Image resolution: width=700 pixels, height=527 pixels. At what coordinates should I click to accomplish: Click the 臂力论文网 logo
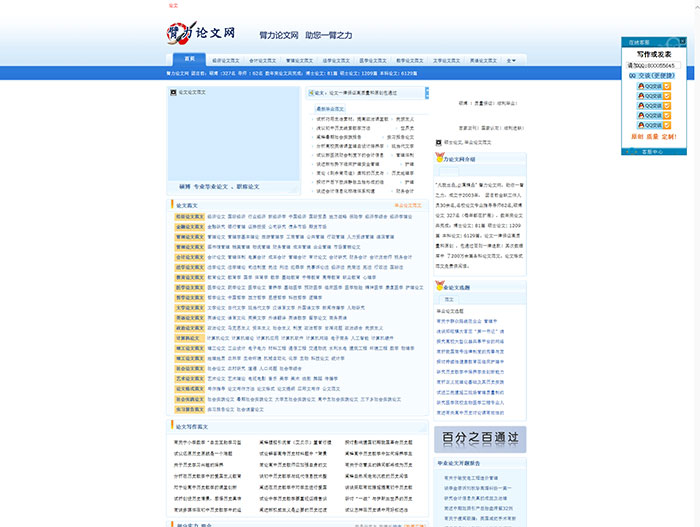coord(201,33)
